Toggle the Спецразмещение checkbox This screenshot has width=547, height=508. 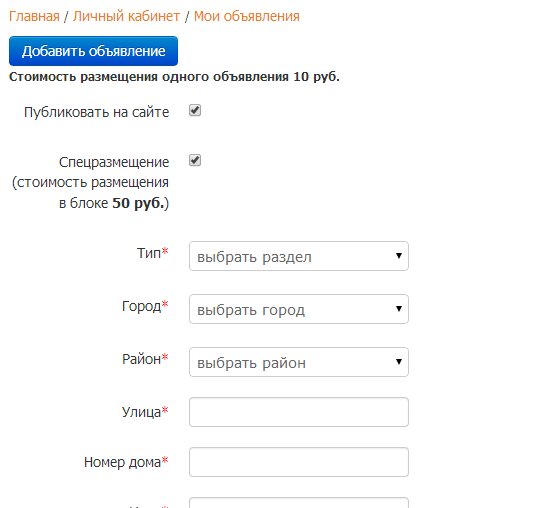click(195, 160)
